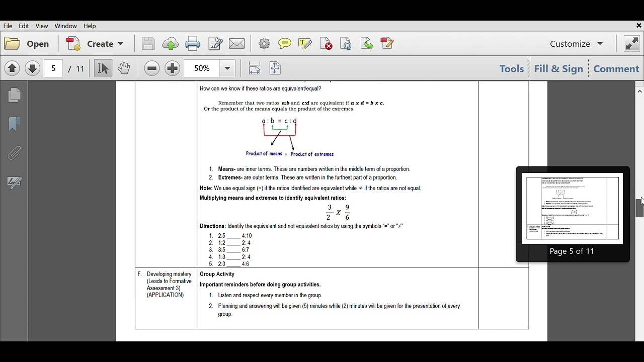This screenshot has width=644, height=362.
Task: Activate the text selection cursor tool
Action: 103,68
